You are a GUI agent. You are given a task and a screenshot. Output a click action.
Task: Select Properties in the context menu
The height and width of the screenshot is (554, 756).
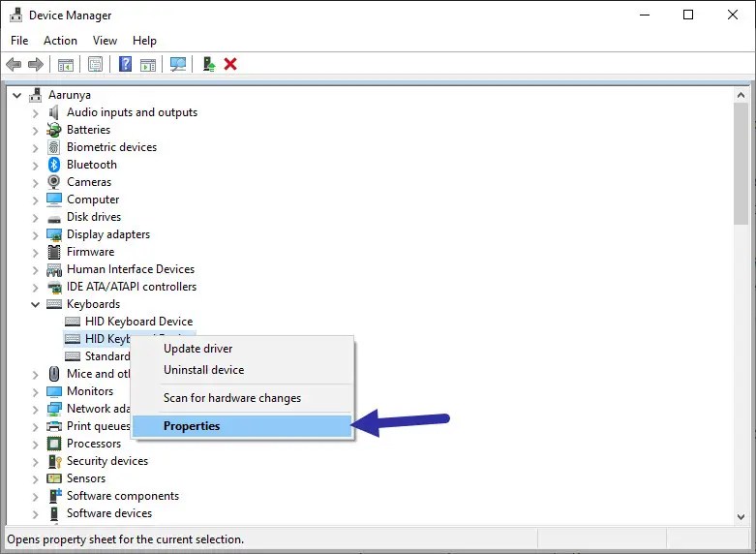(243, 426)
